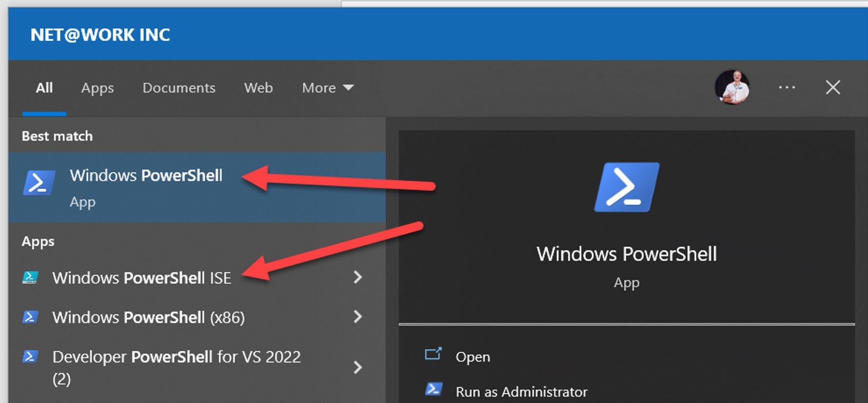Image resolution: width=868 pixels, height=403 pixels.
Task: Open the three-dots options menu
Action: [787, 88]
